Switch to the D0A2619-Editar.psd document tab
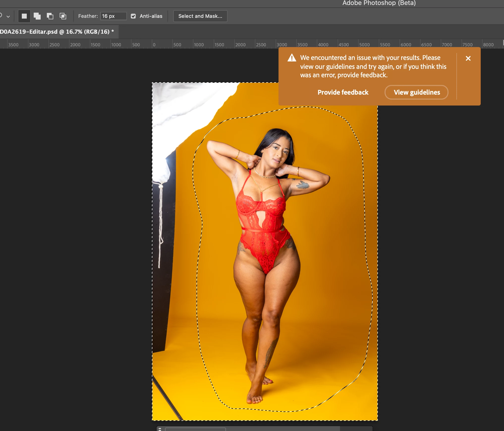Image resolution: width=504 pixels, height=431 pixels. (x=57, y=32)
